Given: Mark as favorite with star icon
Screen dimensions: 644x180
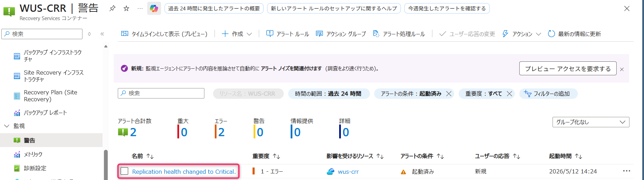Looking at the screenshot, I should (126, 8).
